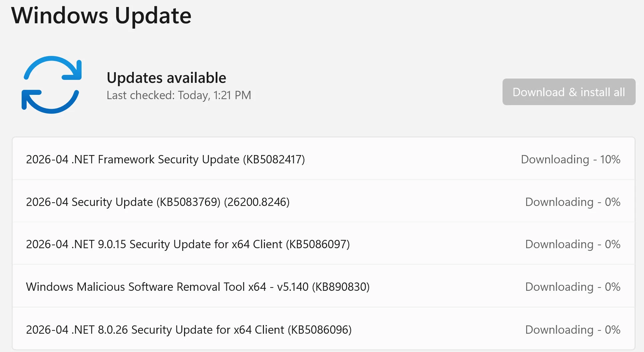Viewport: 644px width, 352px height.
Task: Click Downloading - 0% status for .NET 8.0.26
Action: pos(573,330)
